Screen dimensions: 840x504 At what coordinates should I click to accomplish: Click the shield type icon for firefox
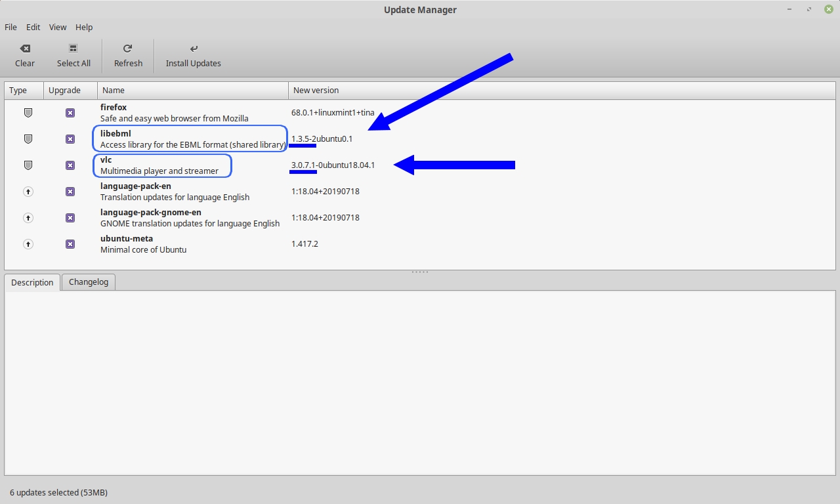tap(28, 113)
